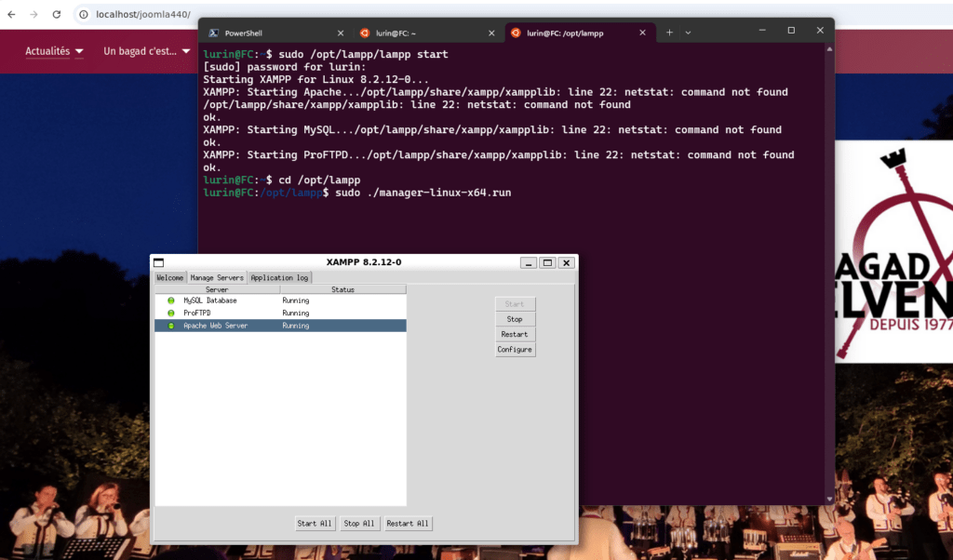Click the MySQL Database green status indicator
953x560 pixels.
coord(171,300)
